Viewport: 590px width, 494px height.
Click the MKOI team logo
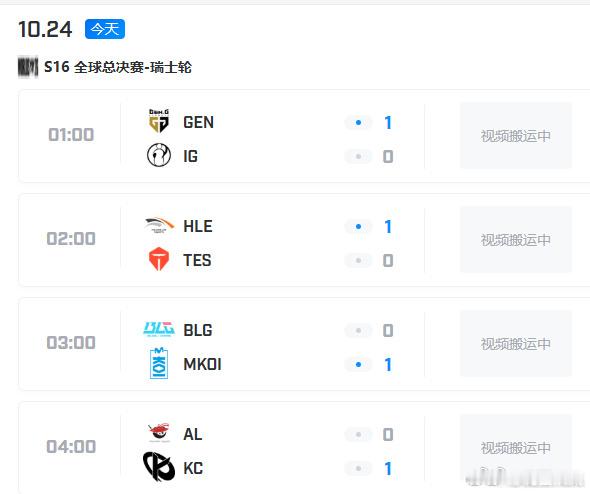[159, 363]
